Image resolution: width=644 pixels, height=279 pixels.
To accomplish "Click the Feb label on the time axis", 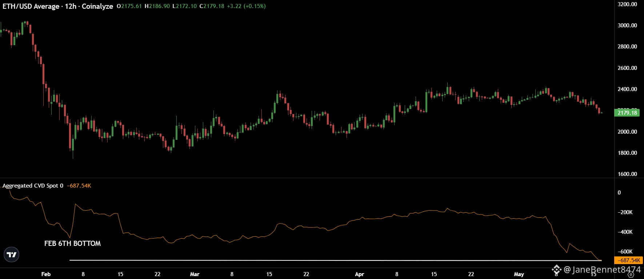I will (46, 274).
